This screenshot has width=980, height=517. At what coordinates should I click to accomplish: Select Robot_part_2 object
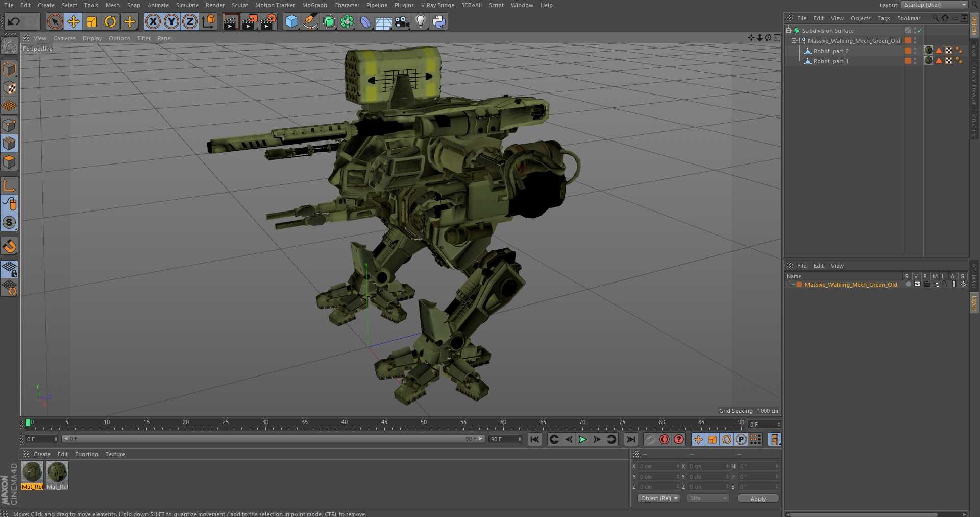(831, 51)
